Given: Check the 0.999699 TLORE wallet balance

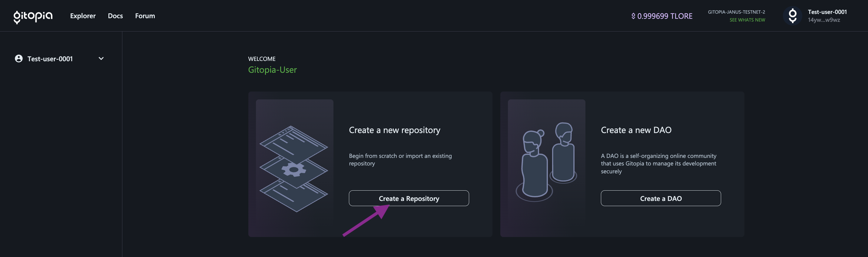Looking at the screenshot, I should 662,16.
